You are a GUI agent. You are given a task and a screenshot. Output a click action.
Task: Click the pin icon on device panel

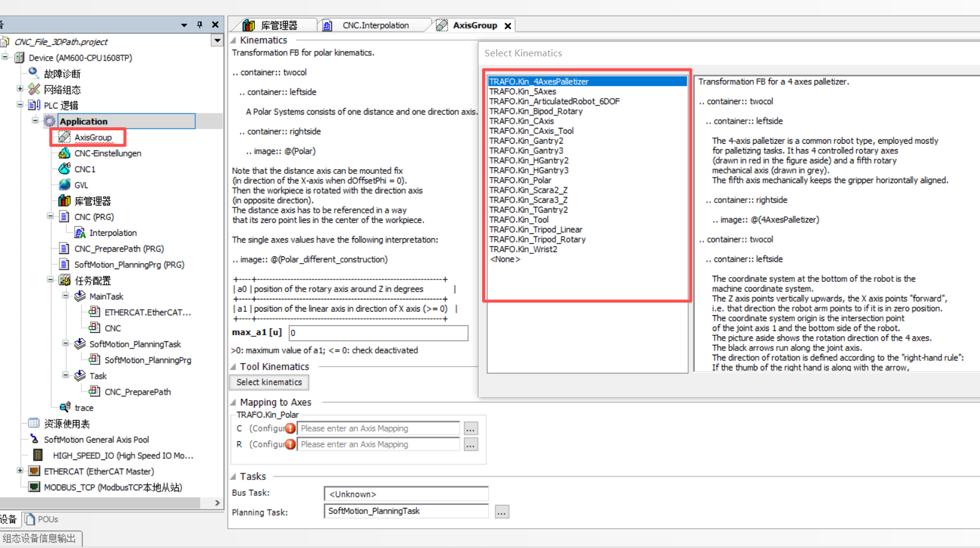(x=200, y=25)
